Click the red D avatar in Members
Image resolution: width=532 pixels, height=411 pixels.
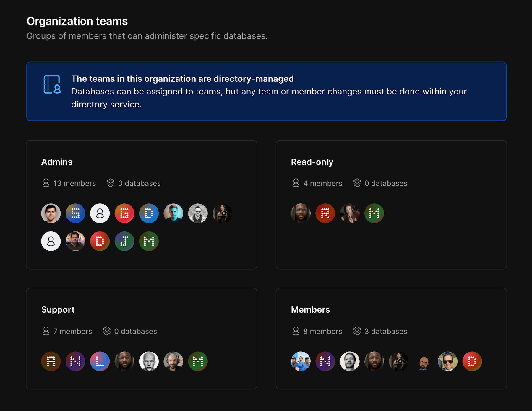472,361
